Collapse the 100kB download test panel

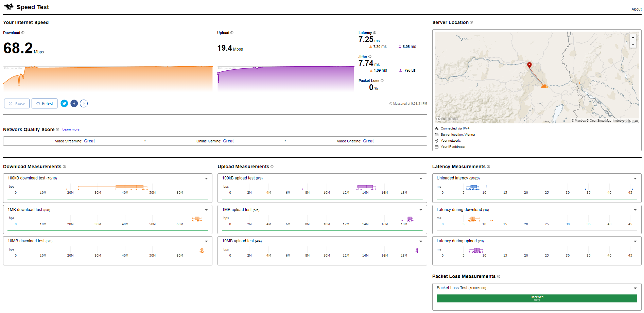(x=206, y=178)
